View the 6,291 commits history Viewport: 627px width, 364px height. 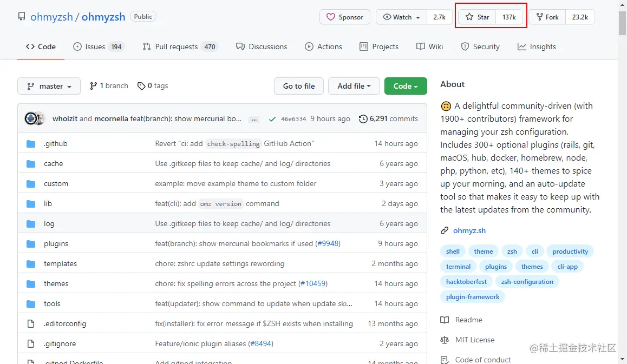point(388,118)
